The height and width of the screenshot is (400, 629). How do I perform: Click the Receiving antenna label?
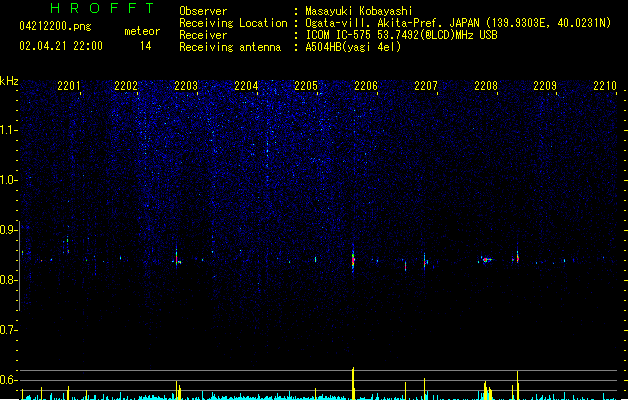coord(230,47)
